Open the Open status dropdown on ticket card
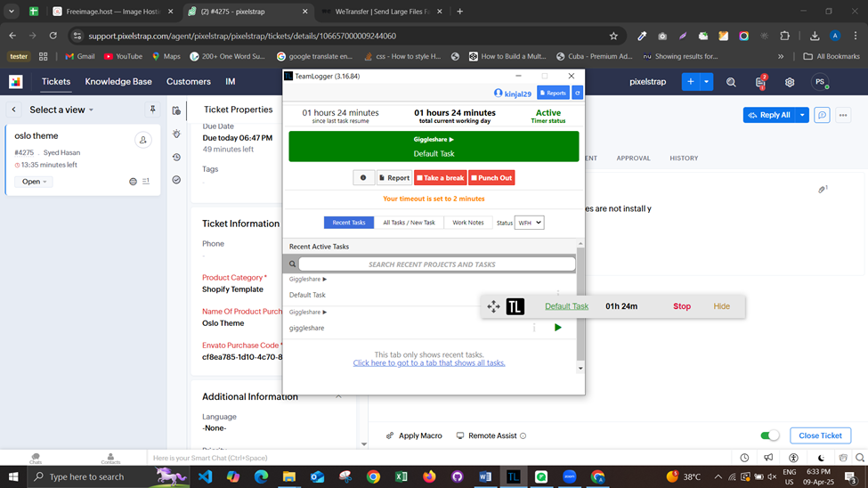Image resolution: width=868 pixels, height=488 pixels. [34, 182]
